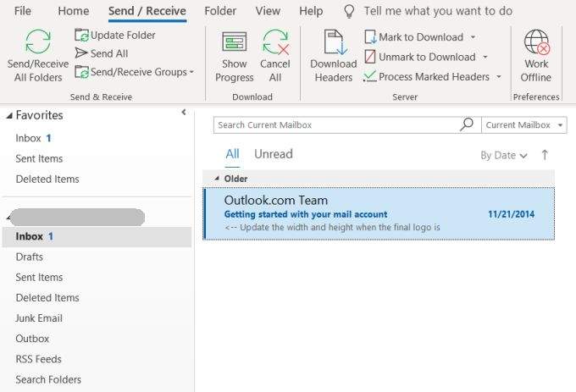The width and height of the screenshot is (576, 392).
Task: Click the Update Folder label
Action: (123, 36)
